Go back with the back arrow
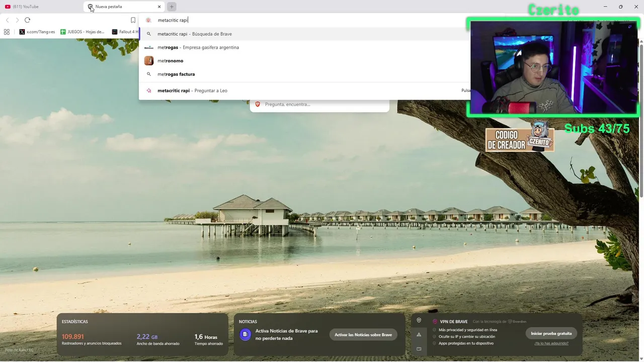Viewport: 644px width, 362px height. coord(7,20)
